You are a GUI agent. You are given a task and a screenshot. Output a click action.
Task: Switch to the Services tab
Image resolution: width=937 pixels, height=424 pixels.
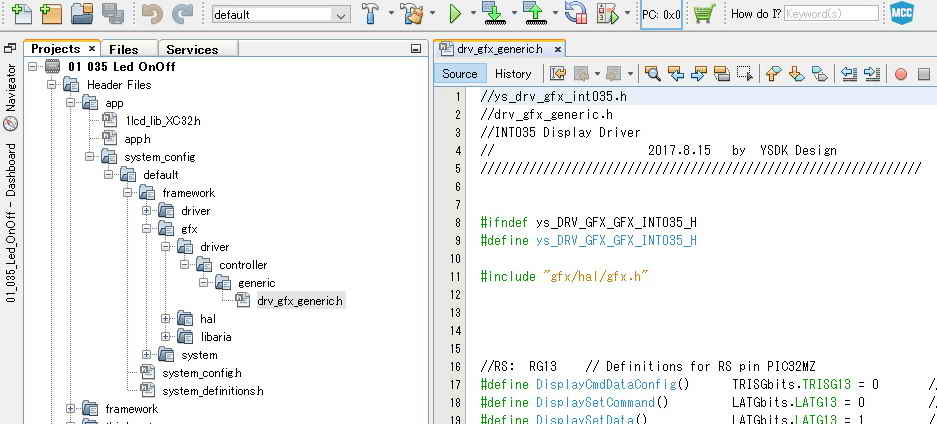point(192,49)
